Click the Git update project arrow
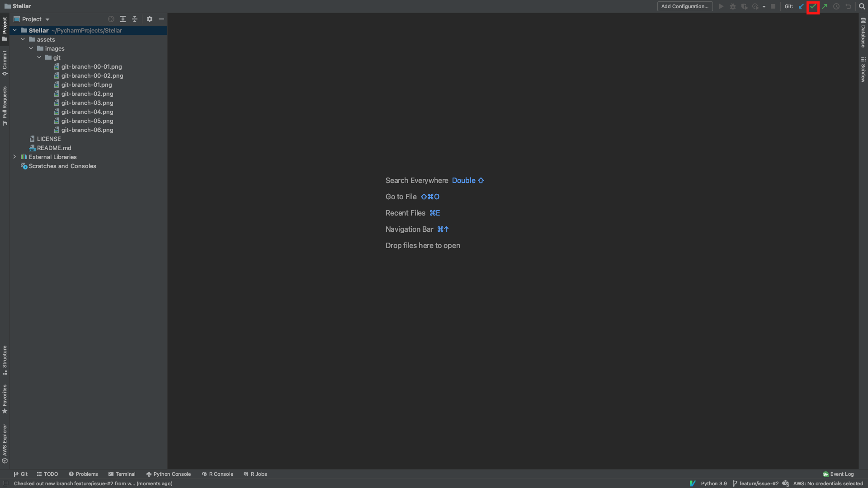Screen dimensions: 868x488 pos(801,7)
